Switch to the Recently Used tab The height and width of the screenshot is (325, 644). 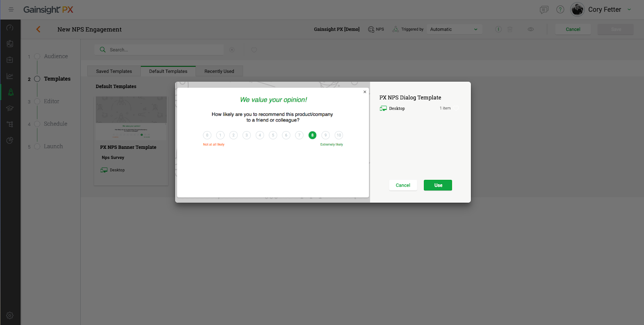219,71
